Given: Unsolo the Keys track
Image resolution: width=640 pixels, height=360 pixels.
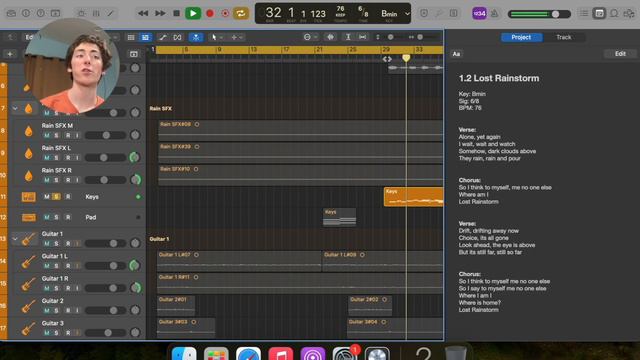Looking at the screenshot, I should point(56,197).
